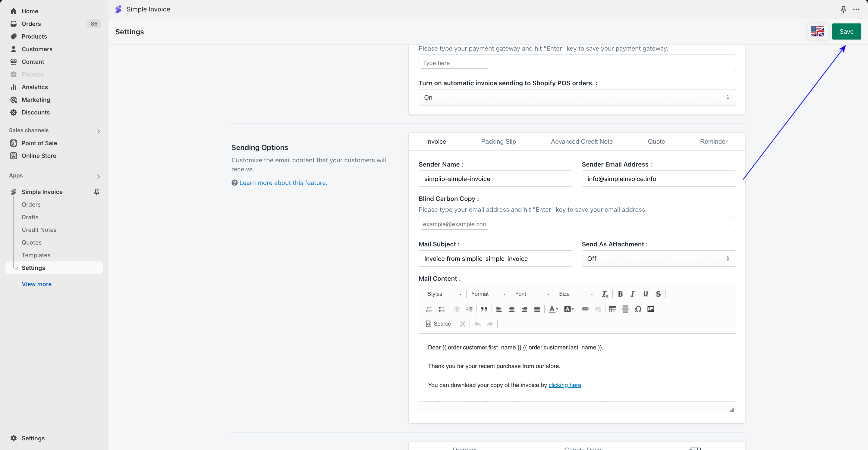
Task: Open the Font dropdown in the editor
Action: [532, 294]
